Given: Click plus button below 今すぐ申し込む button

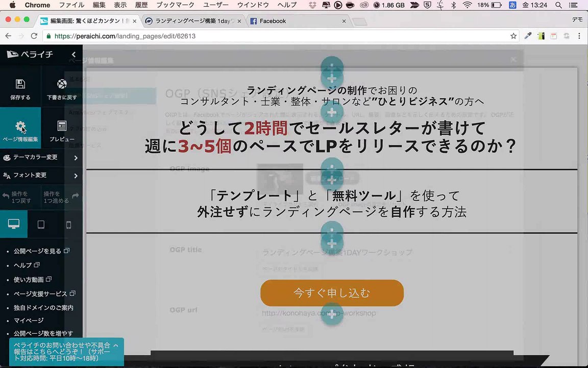Looking at the screenshot, I should (x=332, y=314).
